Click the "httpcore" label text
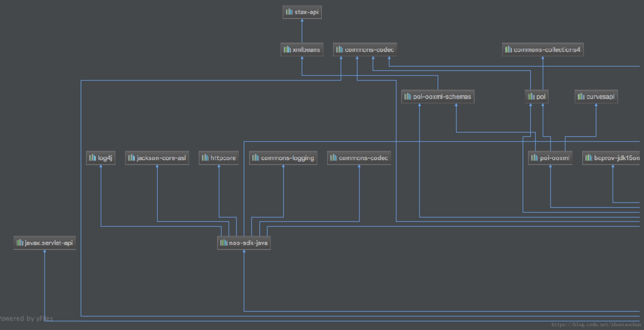The image size is (644, 330). [x=223, y=158]
